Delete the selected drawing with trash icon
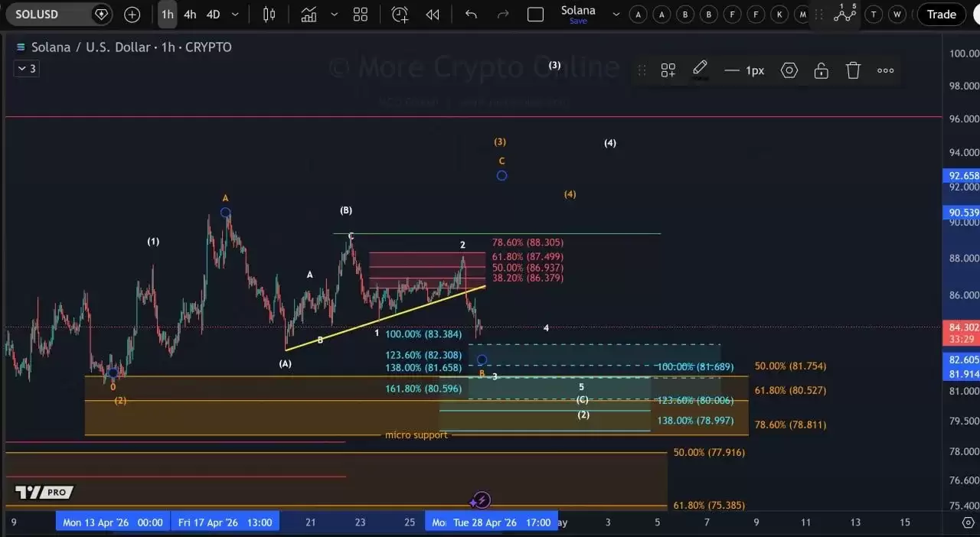The width and height of the screenshot is (980, 537). pos(853,70)
